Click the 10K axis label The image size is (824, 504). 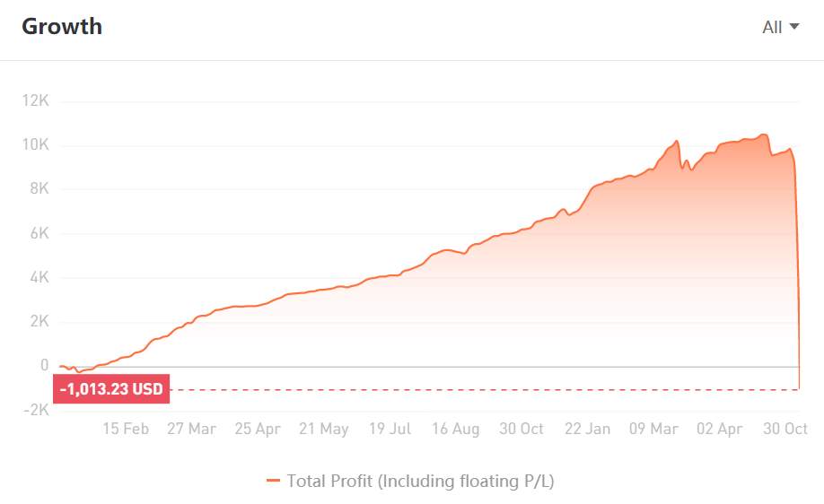tap(35, 144)
